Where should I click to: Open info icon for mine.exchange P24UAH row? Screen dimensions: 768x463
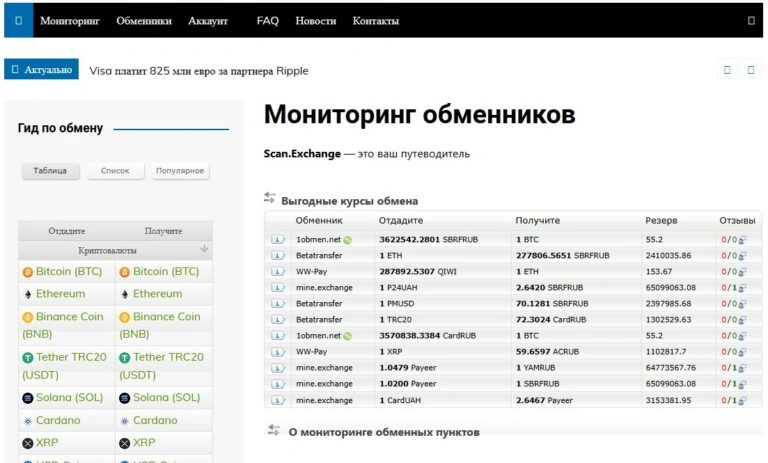point(278,288)
